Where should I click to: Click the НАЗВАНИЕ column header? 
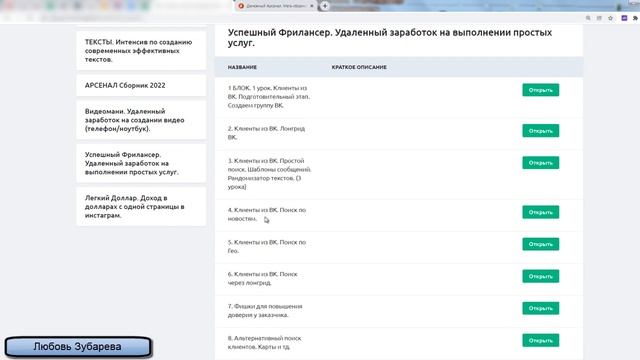click(x=242, y=67)
